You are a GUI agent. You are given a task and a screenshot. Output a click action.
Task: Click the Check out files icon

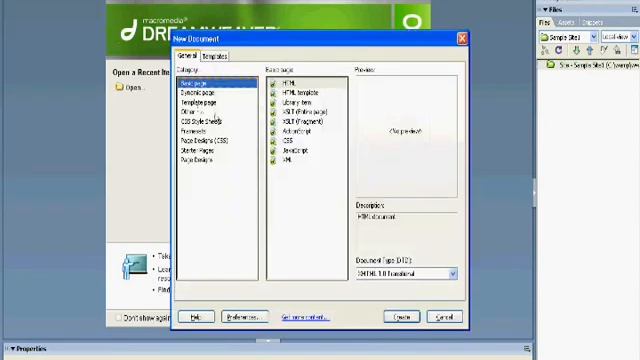click(x=604, y=50)
